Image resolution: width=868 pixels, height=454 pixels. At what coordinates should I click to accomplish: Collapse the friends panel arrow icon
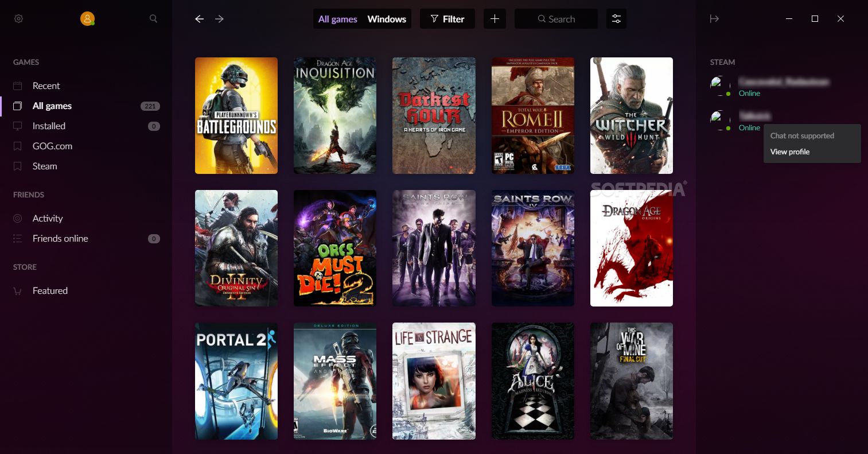714,19
